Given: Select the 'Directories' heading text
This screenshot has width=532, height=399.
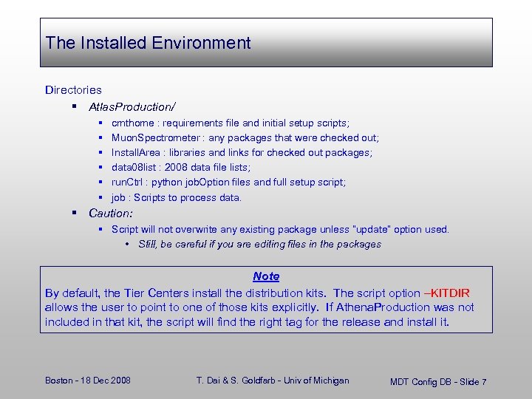Looking at the screenshot, I should 73,90.
